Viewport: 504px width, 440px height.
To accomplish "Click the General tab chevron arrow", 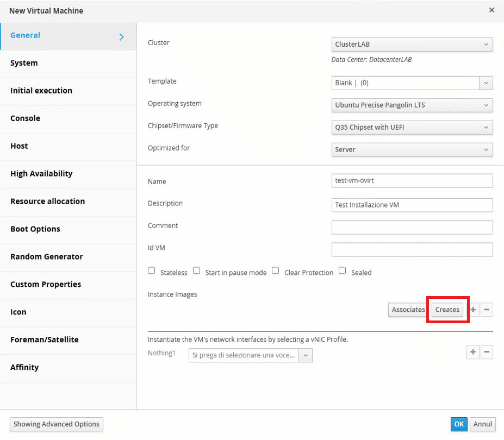I will (121, 37).
